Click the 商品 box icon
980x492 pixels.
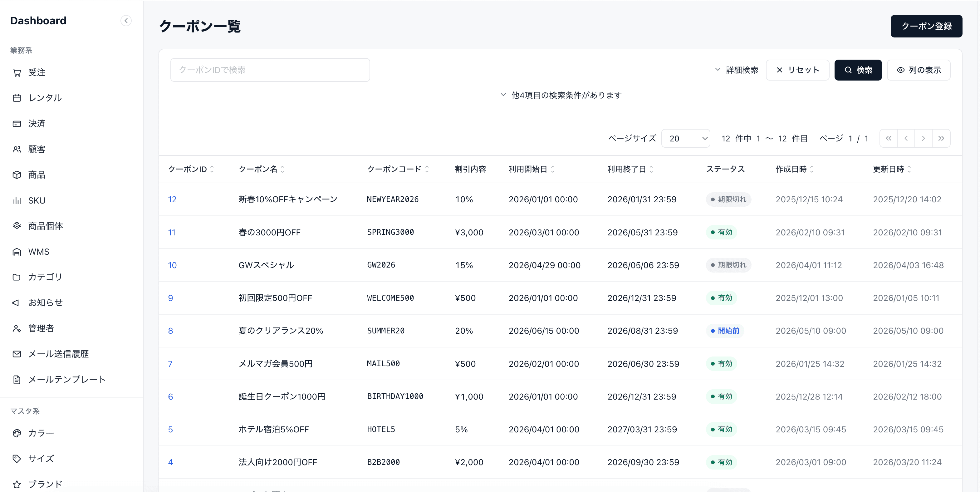coord(17,175)
